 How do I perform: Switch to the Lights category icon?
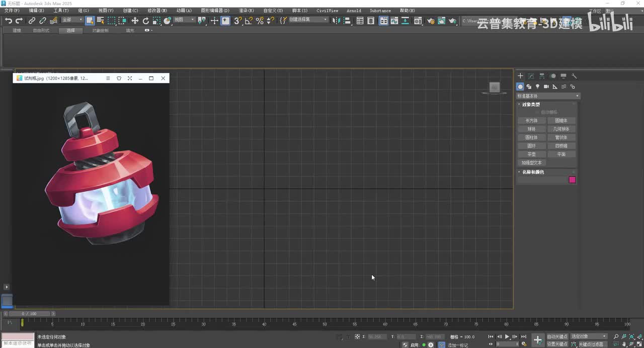[537, 86]
